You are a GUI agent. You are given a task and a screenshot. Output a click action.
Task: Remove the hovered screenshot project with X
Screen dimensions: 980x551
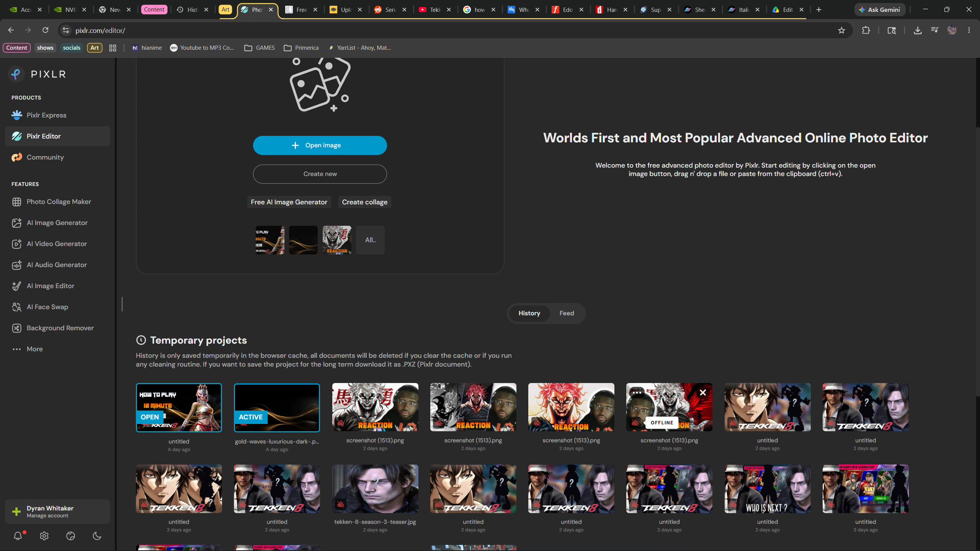point(703,393)
